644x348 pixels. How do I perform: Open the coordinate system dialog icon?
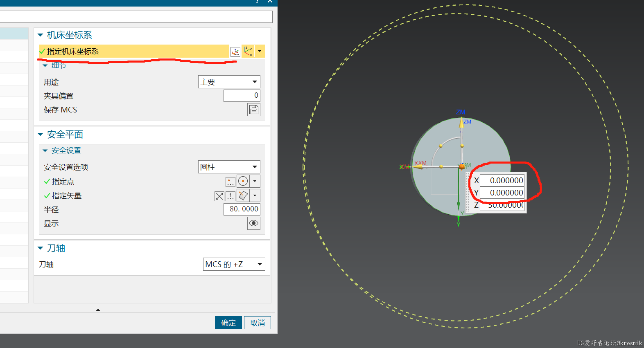(235, 52)
